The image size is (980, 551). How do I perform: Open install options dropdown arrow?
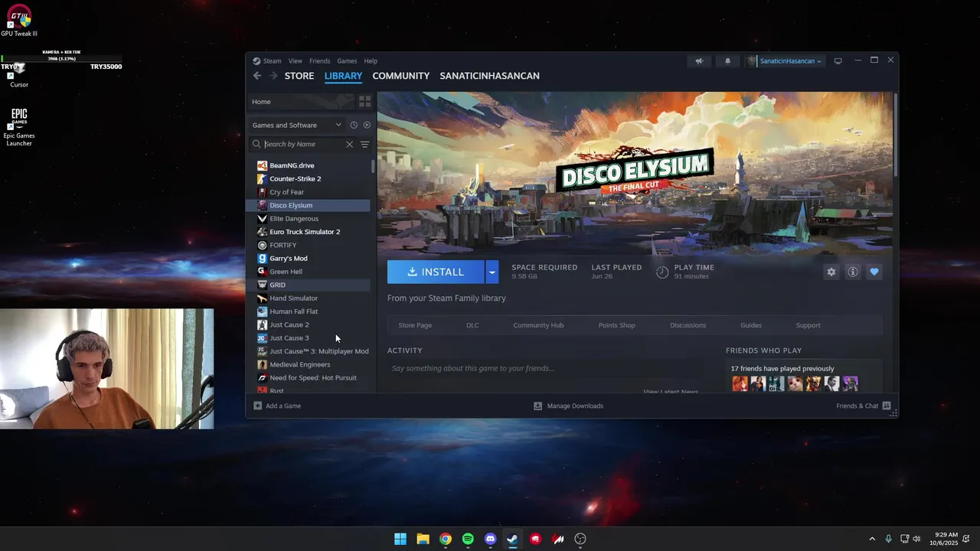point(492,272)
